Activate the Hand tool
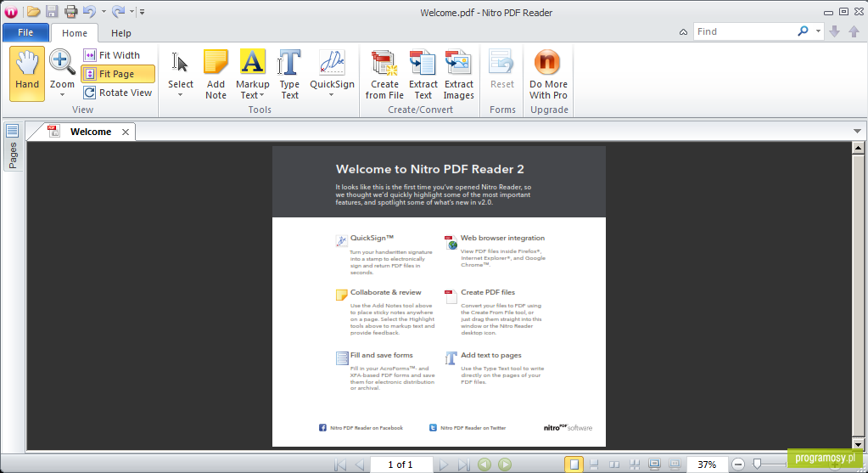868x473 pixels. click(x=27, y=74)
